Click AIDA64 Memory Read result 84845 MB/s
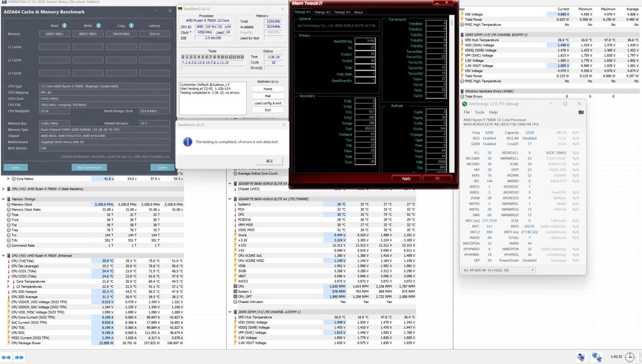Image resolution: width=642 pixels, height=364 pixels. [55, 34]
